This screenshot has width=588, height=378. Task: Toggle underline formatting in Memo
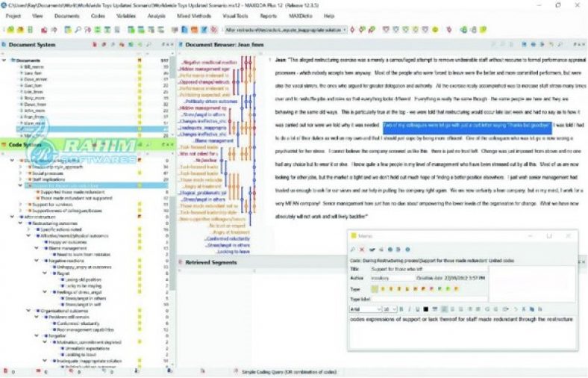click(417, 309)
